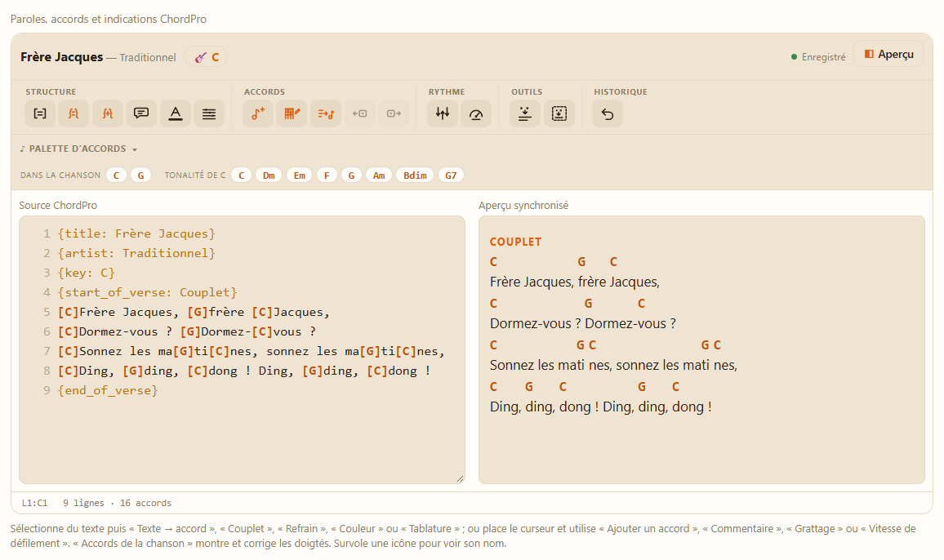The width and height of the screenshot is (944, 560).
Task: Insert the F chord chip
Action: 327,176
